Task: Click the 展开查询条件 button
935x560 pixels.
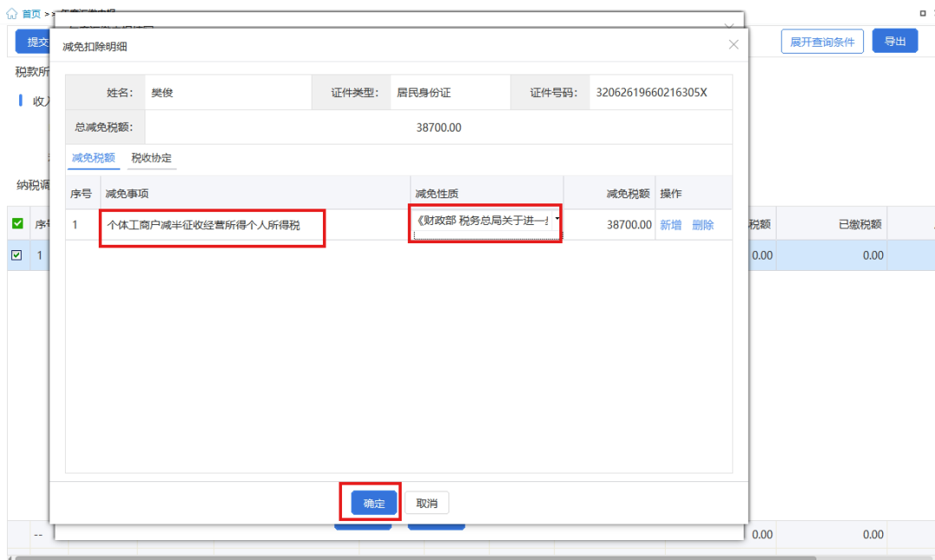Action: tap(822, 42)
